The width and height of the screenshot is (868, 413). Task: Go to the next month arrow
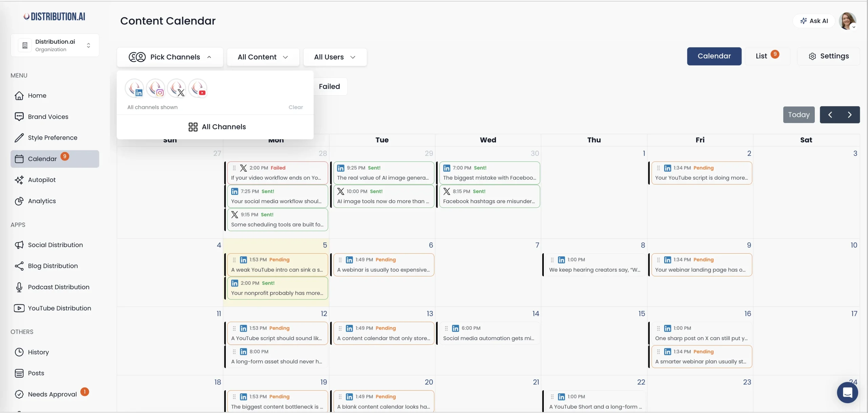850,115
